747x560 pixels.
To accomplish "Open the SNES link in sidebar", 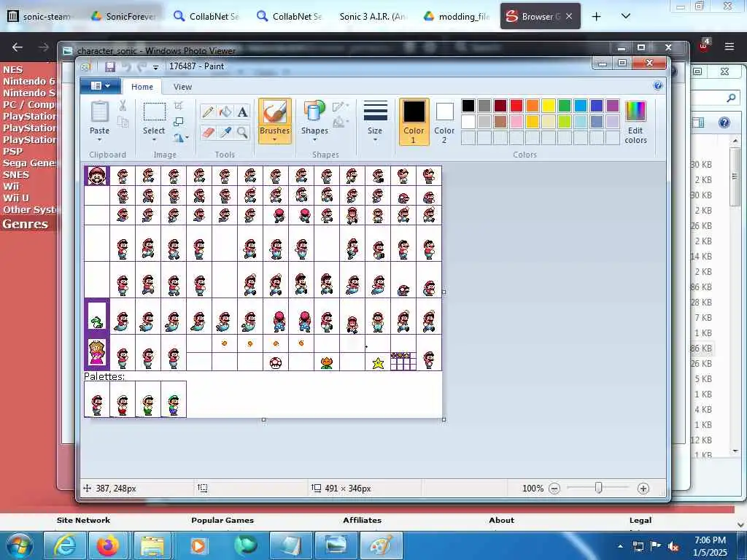I will (x=16, y=174).
